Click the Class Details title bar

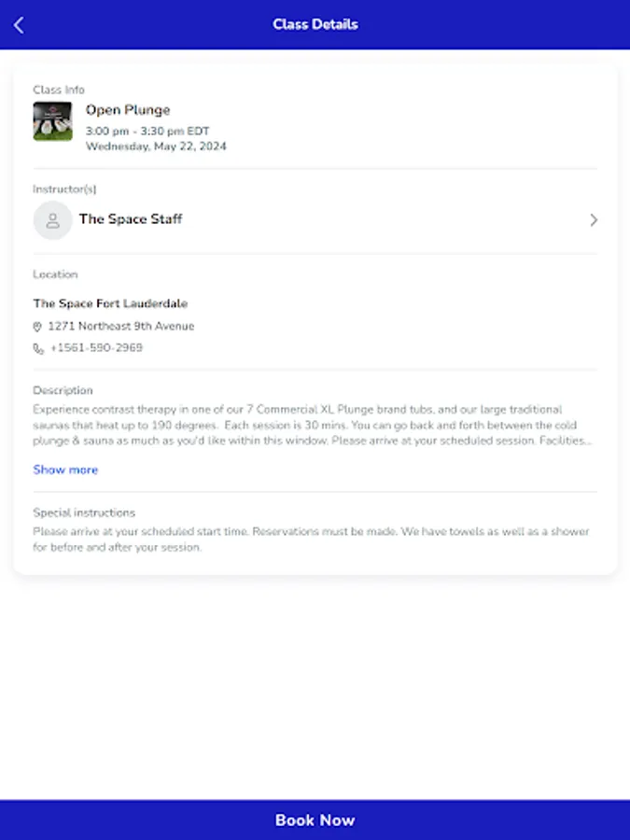tap(315, 24)
